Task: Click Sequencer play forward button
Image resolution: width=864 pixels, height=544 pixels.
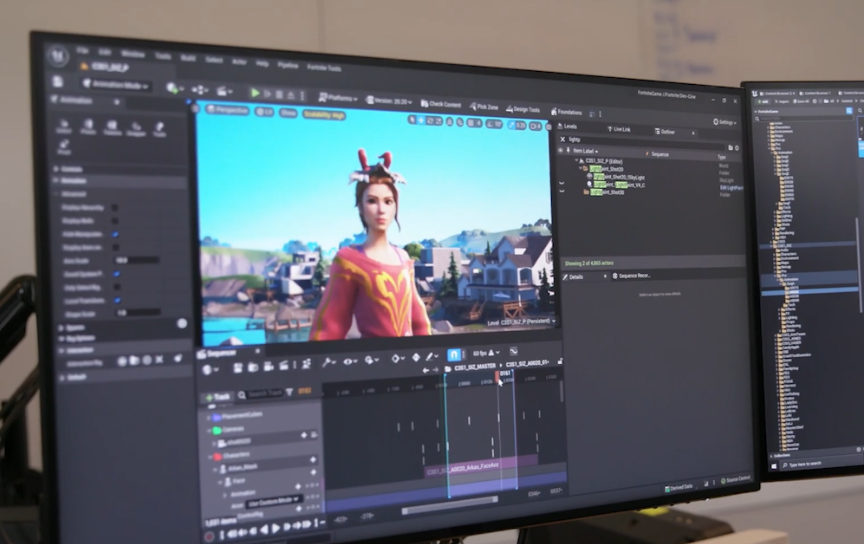Action: point(276,529)
